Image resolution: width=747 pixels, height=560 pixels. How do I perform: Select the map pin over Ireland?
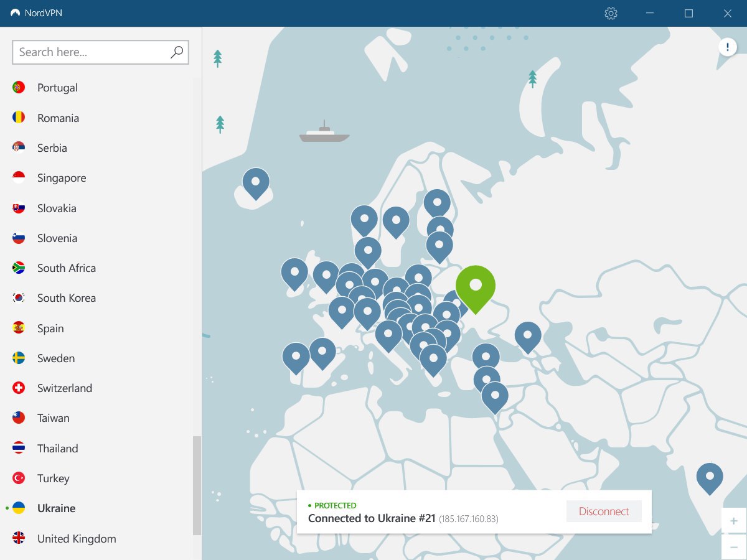point(294,274)
